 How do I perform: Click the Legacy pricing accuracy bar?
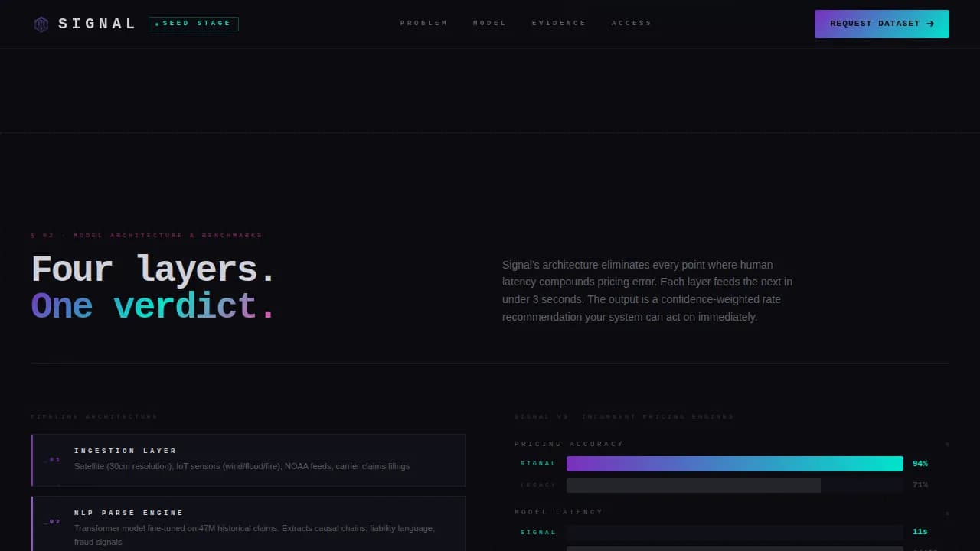point(694,485)
